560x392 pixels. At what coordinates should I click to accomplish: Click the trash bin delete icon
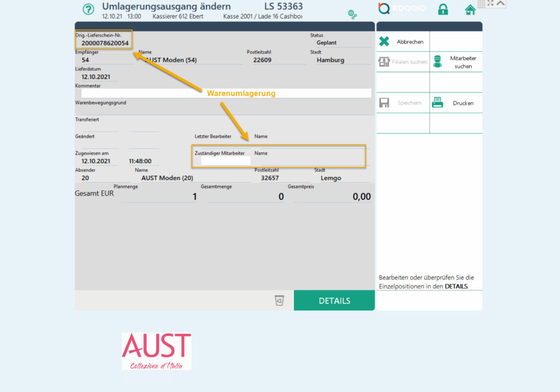click(279, 301)
